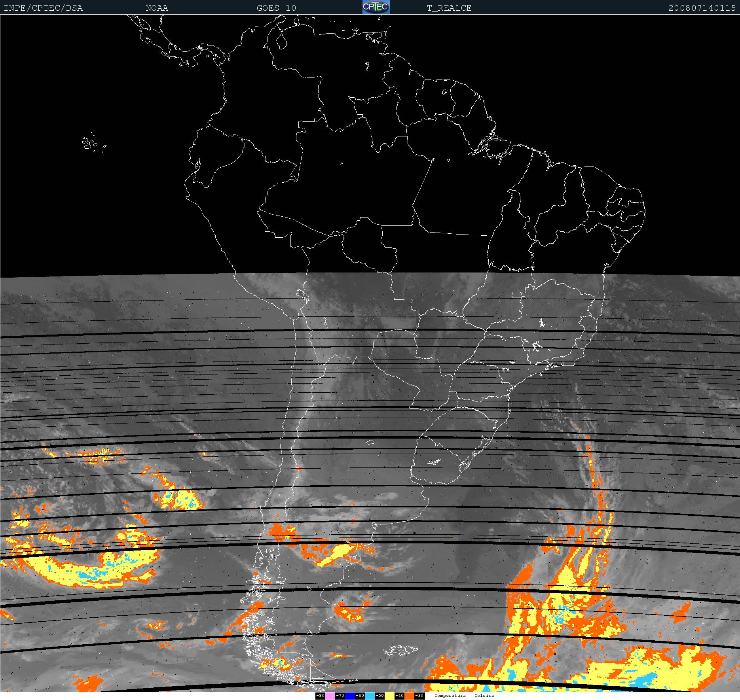Click the INPE/CPTEC/DSA header label
This screenshot has height=700, width=740.
pos(43,8)
